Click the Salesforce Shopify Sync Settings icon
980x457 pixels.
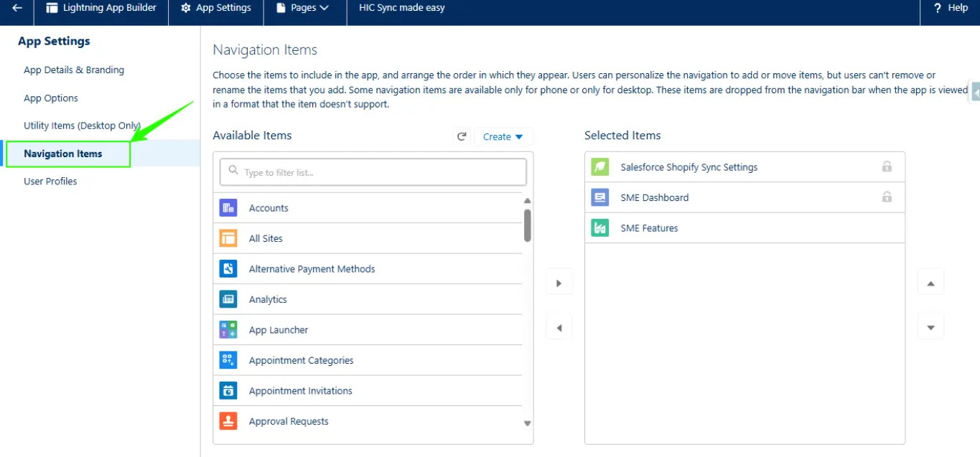click(599, 167)
